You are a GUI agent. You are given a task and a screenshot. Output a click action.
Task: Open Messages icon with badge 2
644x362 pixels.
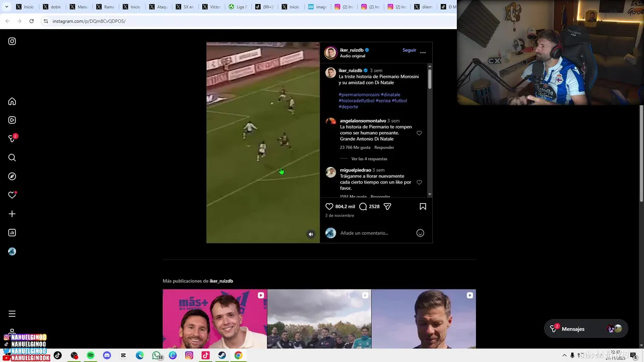tap(12, 138)
